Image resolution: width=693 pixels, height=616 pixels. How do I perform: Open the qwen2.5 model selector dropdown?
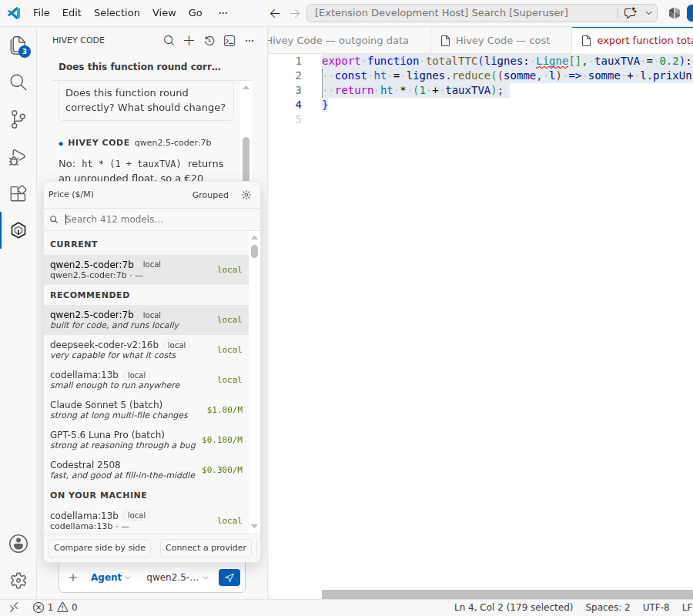[x=177, y=577]
